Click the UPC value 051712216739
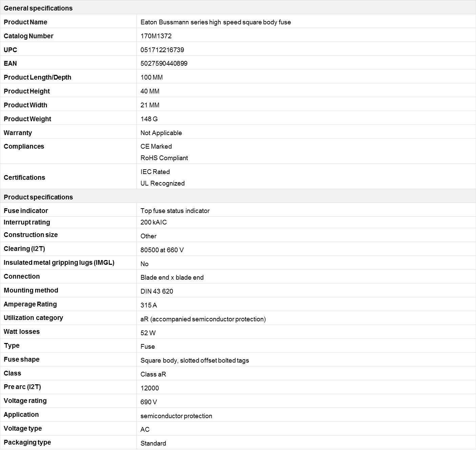 pos(162,50)
